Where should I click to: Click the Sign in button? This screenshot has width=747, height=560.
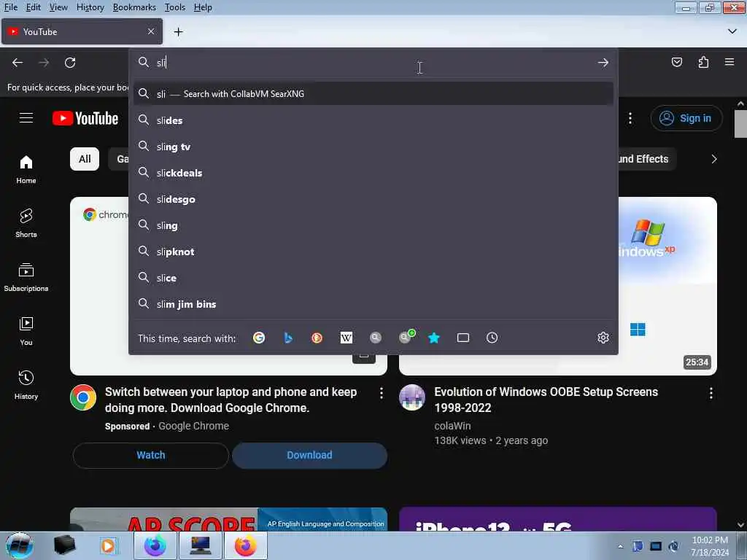click(686, 118)
